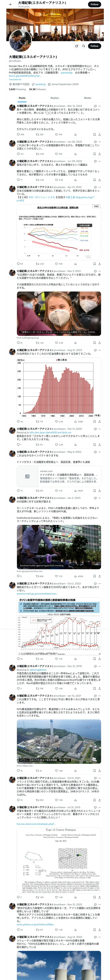Switch to the Replies tab
This screenshot has width=110, height=980.
(55, 98)
